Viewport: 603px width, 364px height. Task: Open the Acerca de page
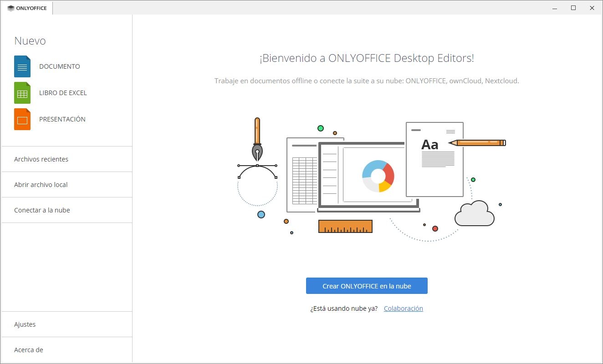pos(67,350)
